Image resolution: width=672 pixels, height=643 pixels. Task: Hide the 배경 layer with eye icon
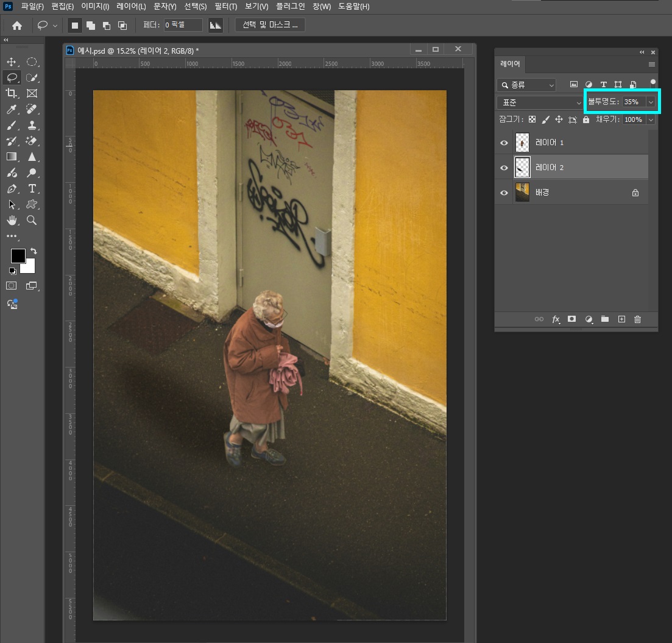(504, 193)
